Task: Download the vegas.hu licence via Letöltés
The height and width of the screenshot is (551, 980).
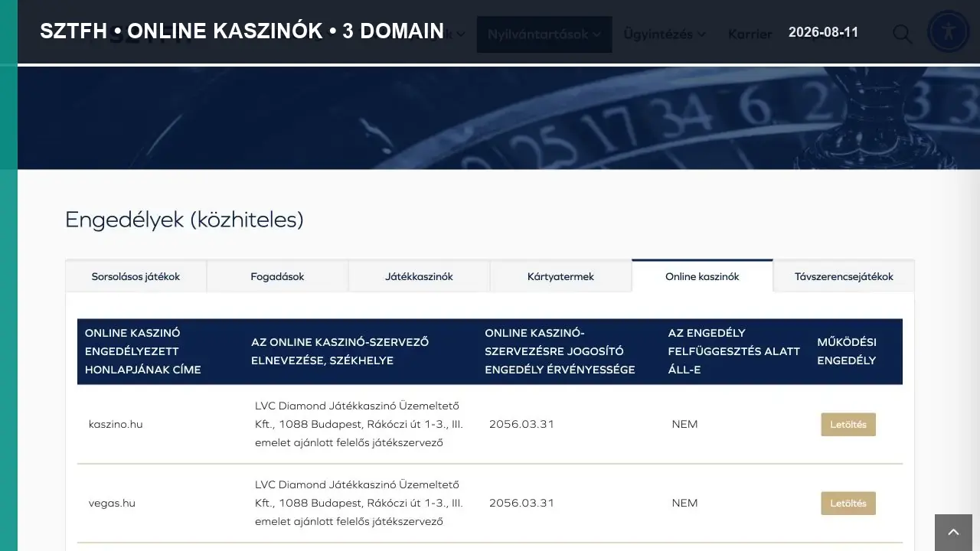Action: tap(848, 504)
